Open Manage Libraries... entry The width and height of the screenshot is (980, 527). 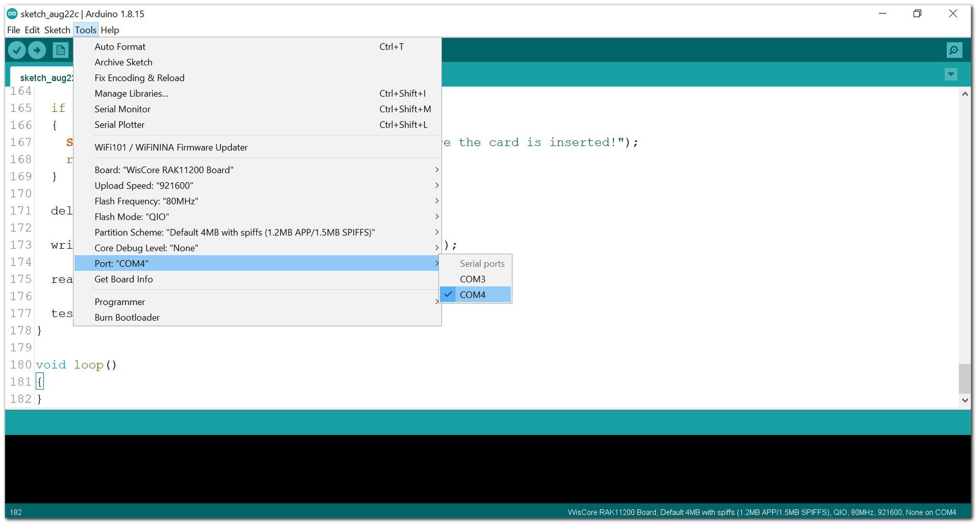(x=257, y=93)
